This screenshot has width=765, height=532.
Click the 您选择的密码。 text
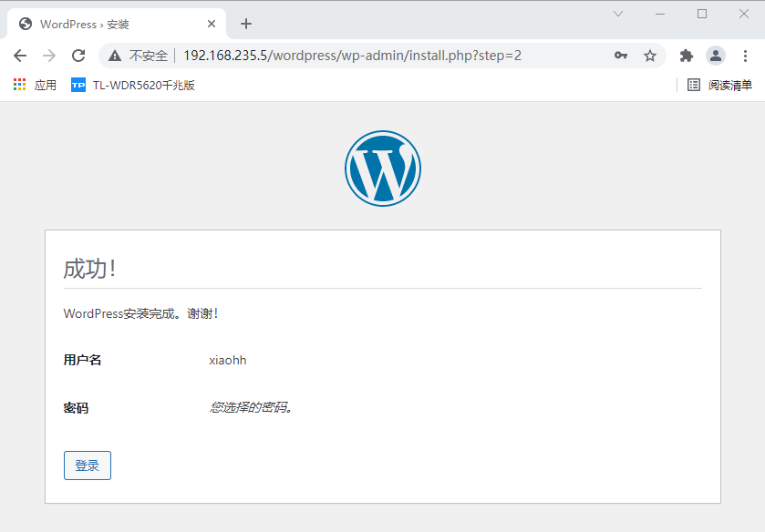click(252, 407)
